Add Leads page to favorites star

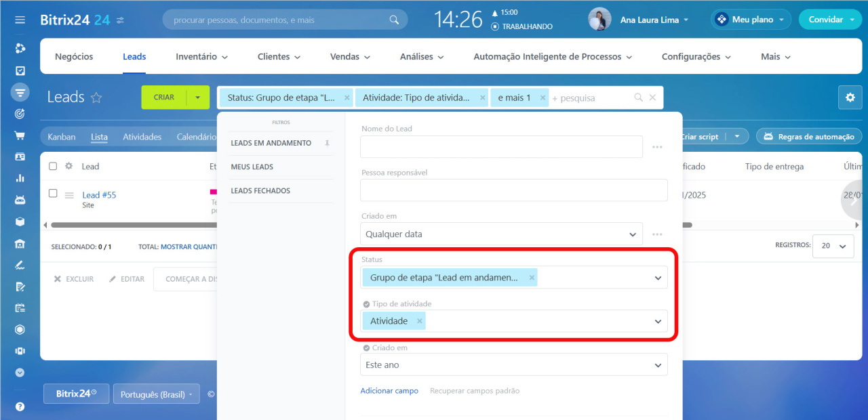pyautogui.click(x=96, y=98)
